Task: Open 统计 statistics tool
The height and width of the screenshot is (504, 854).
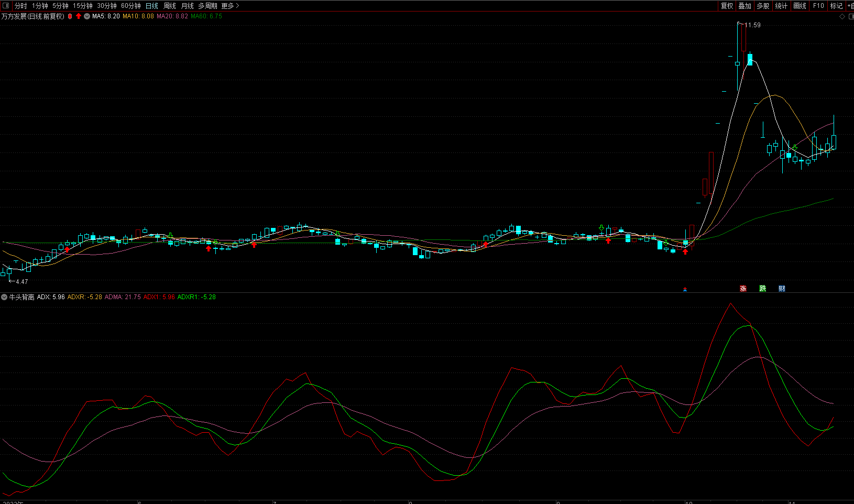Action: (781, 6)
